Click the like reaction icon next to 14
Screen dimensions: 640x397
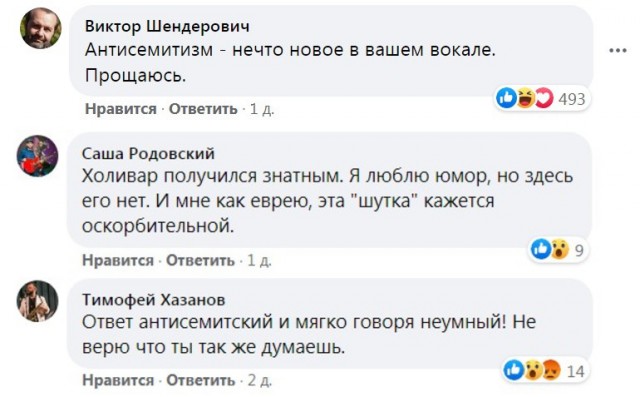(x=514, y=370)
